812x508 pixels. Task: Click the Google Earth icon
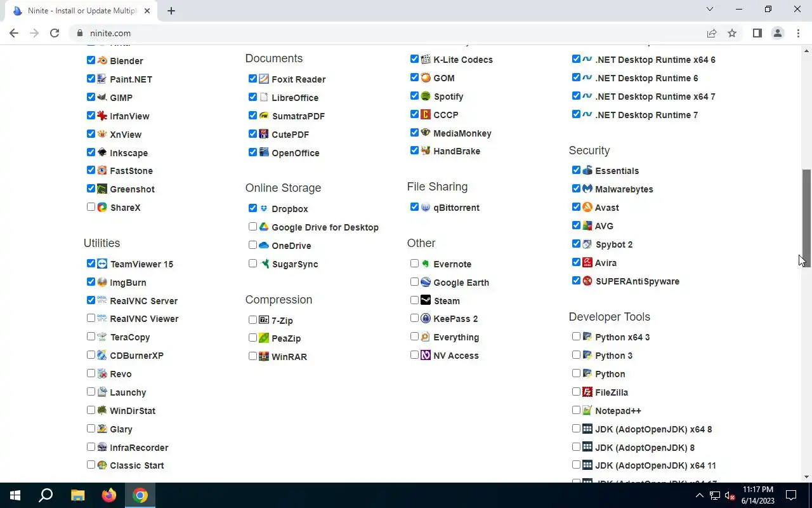tap(426, 282)
